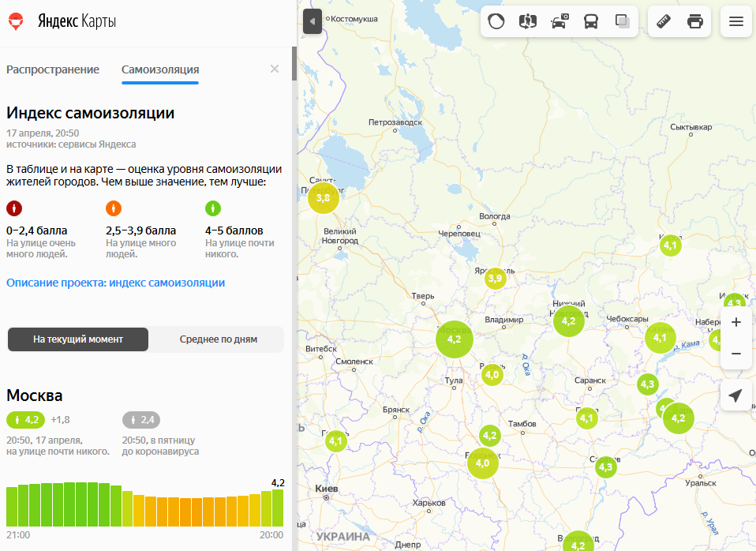Select the Воронеж 4,0 map marker
The height and width of the screenshot is (551, 756).
[483, 463]
